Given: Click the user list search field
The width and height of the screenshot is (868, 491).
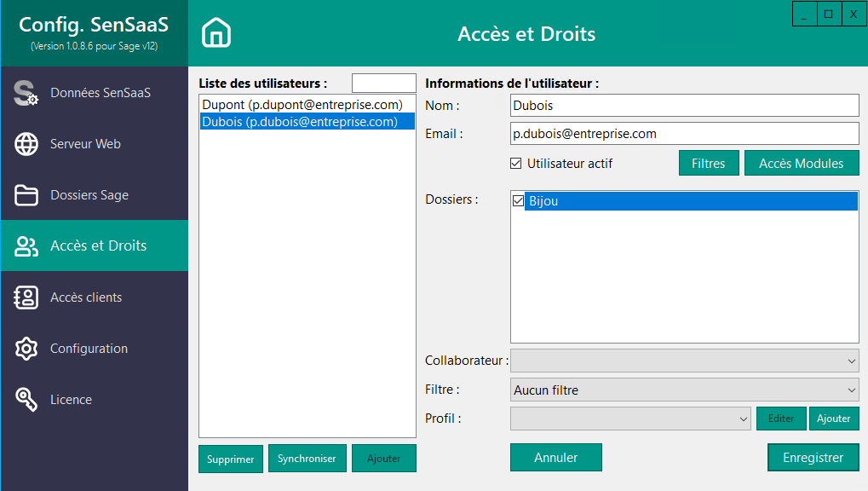Looking at the screenshot, I should tap(383, 84).
